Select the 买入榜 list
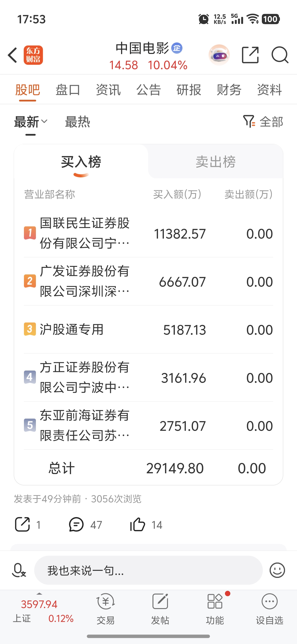 (81, 161)
